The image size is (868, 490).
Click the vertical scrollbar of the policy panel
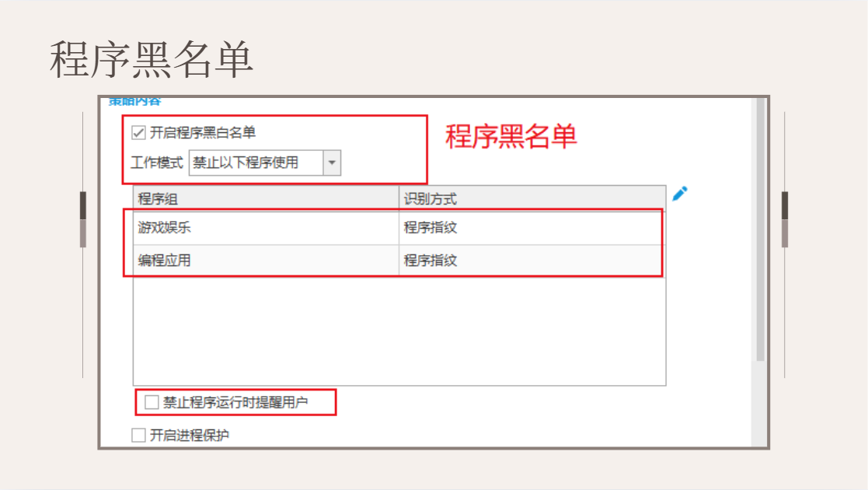pos(760,230)
